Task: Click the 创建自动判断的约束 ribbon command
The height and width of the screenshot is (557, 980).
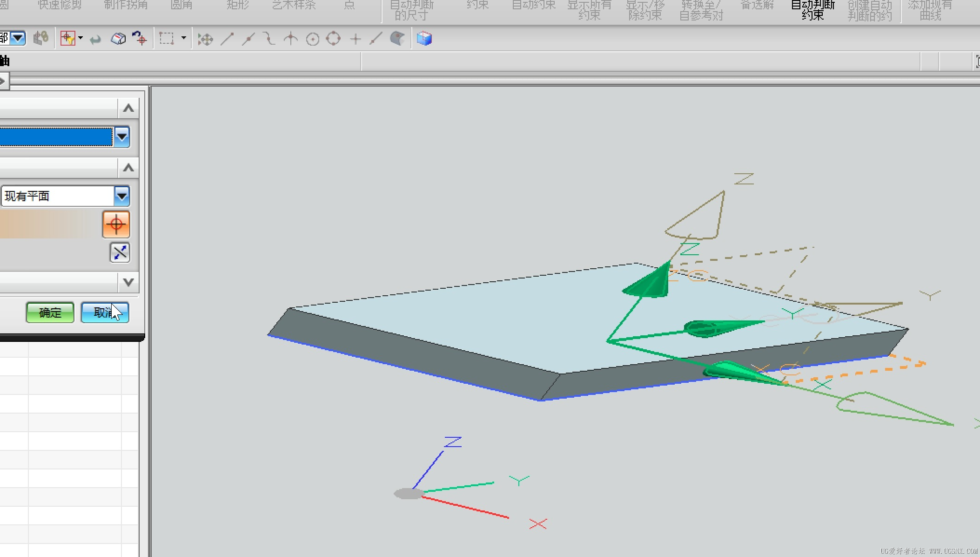Action: [x=870, y=10]
